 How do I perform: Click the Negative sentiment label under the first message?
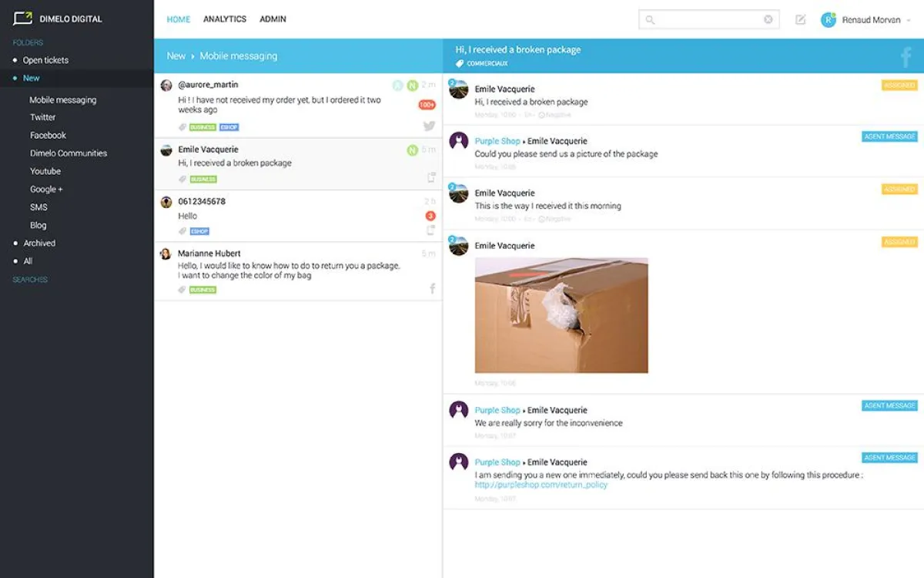point(554,115)
